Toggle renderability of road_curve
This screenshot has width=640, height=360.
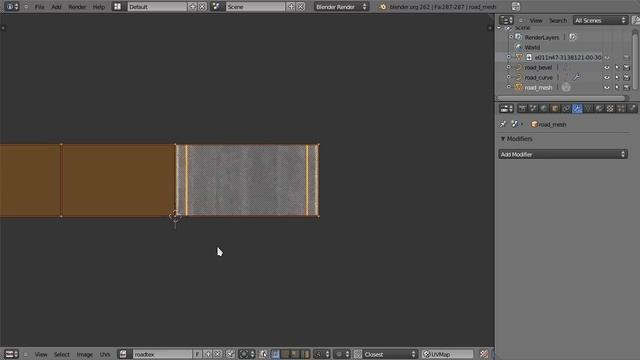[x=627, y=77]
